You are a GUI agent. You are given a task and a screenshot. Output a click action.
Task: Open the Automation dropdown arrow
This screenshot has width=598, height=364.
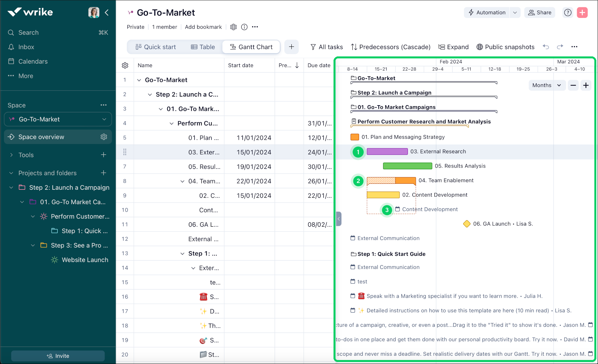tap(515, 13)
